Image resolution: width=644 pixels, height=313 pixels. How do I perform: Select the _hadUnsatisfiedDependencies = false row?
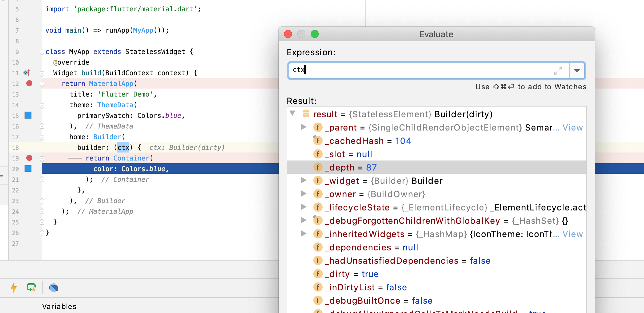click(x=436, y=261)
